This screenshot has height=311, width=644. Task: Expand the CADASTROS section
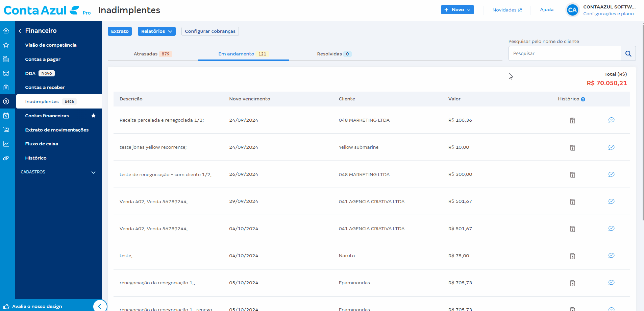click(x=58, y=172)
